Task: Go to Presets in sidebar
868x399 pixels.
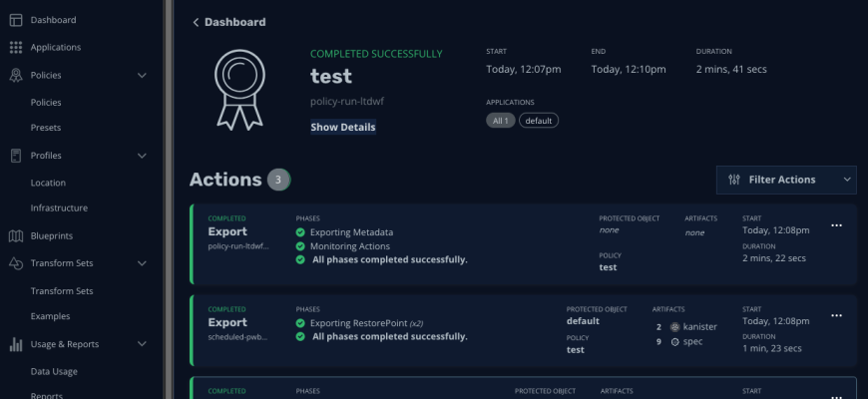Action: pyautogui.click(x=46, y=128)
